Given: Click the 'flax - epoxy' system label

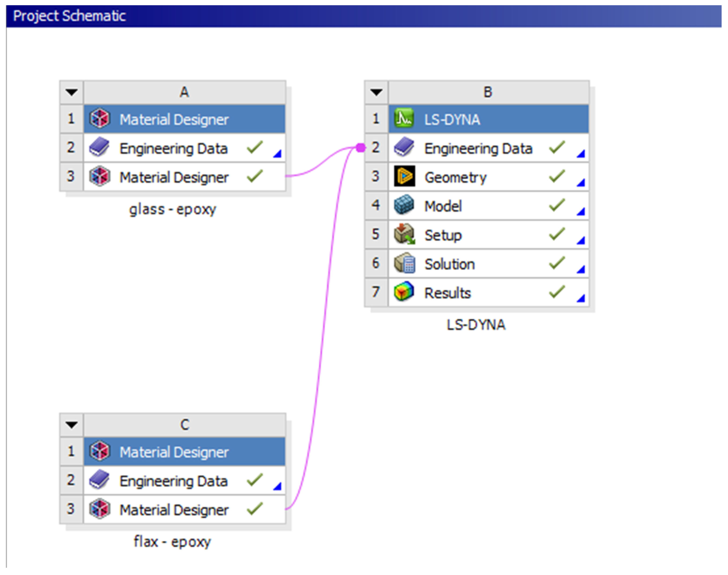Looking at the screenshot, I should coord(172,542).
